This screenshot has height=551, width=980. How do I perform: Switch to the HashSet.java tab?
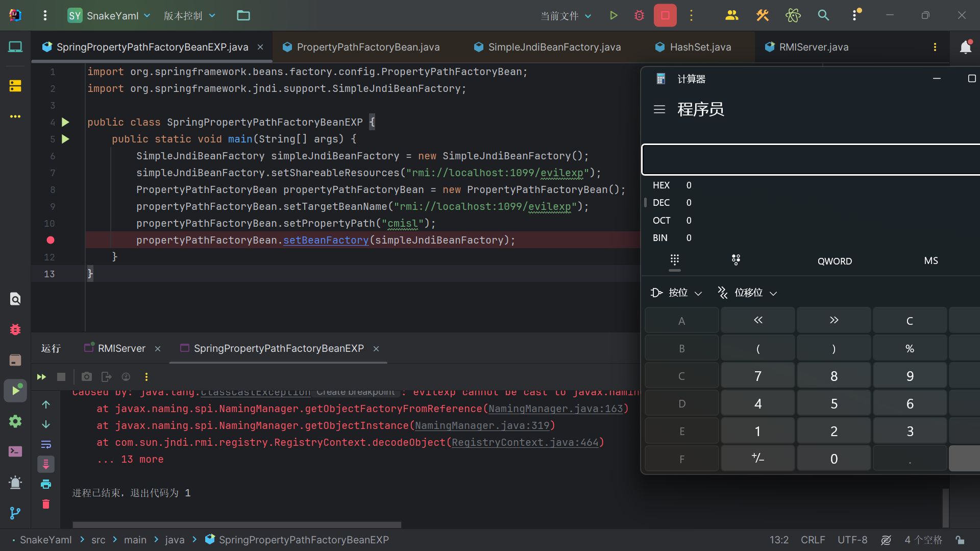pyautogui.click(x=693, y=47)
